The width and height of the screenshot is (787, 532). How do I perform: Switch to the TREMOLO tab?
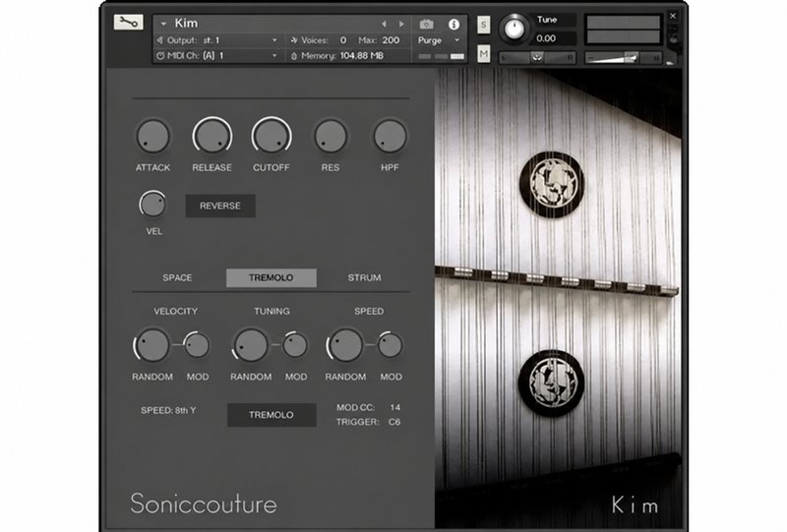(272, 277)
